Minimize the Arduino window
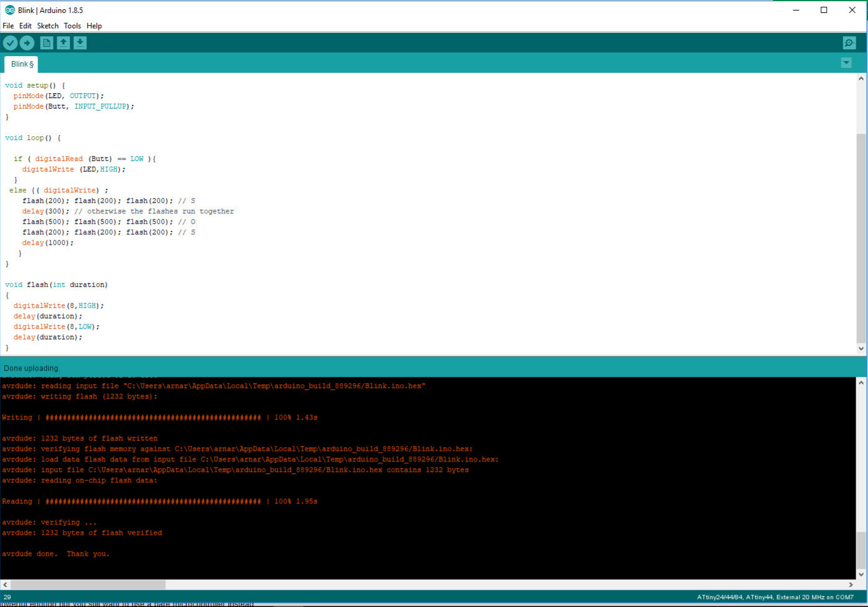Screen dimensions: 868x607 point(796,10)
